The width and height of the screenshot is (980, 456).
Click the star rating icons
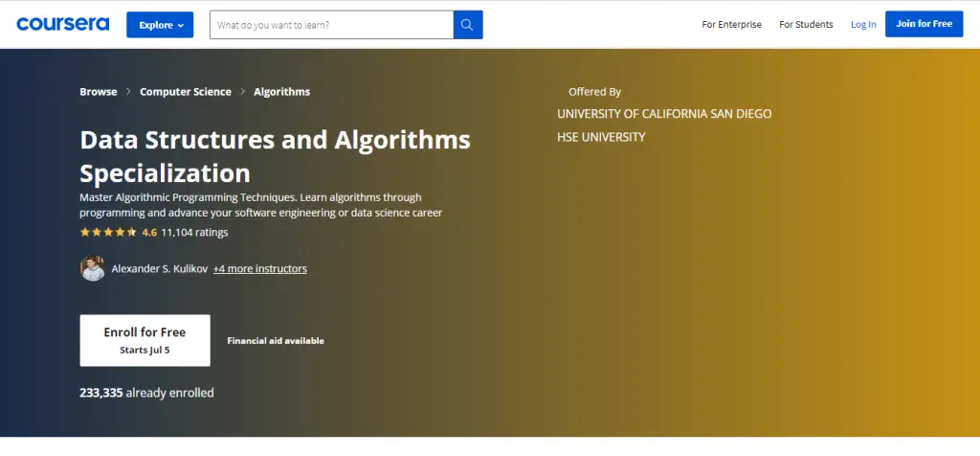tap(107, 232)
